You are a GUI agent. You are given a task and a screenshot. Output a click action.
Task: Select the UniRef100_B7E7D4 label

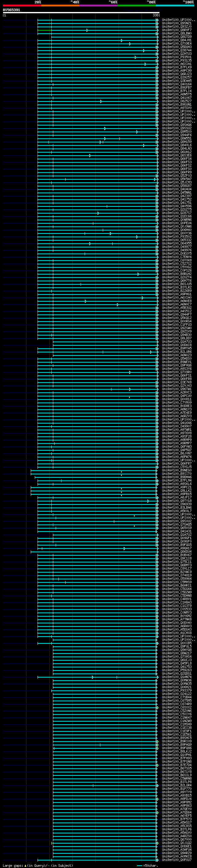176,765
